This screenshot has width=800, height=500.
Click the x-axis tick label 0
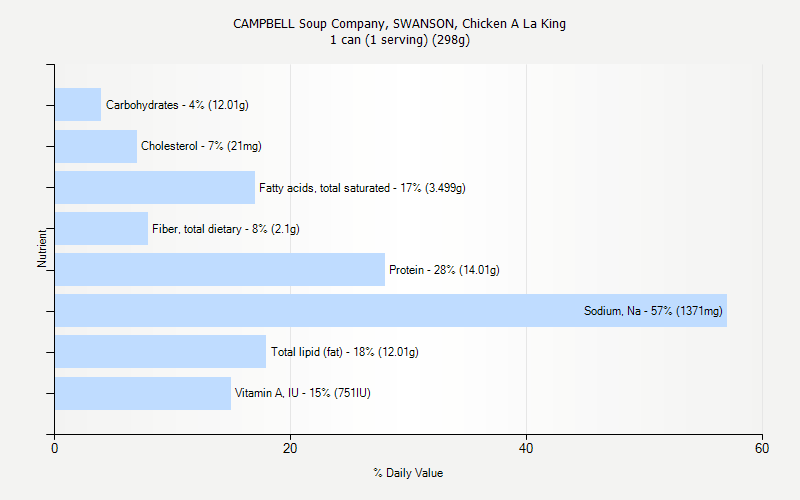(55, 449)
